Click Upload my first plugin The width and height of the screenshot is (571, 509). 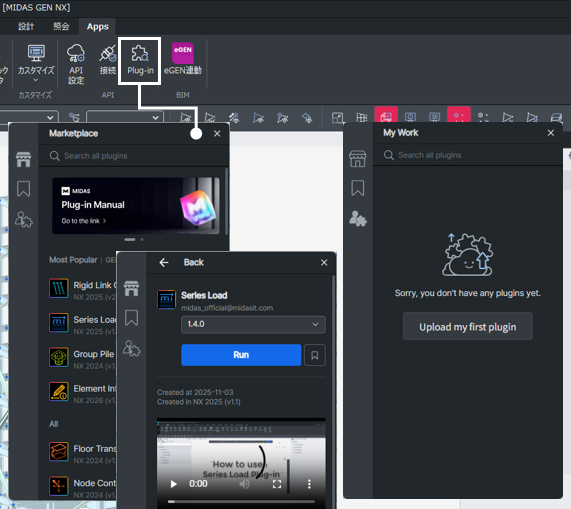pyautogui.click(x=468, y=327)
